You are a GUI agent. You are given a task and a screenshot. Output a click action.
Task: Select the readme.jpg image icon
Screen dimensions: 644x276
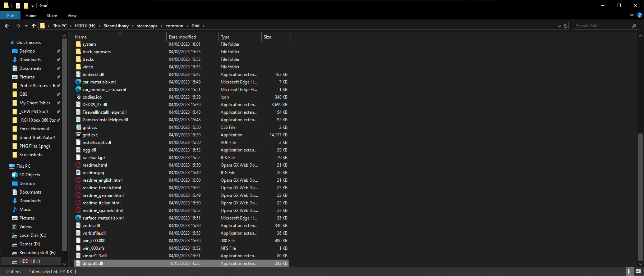[78, 173]
